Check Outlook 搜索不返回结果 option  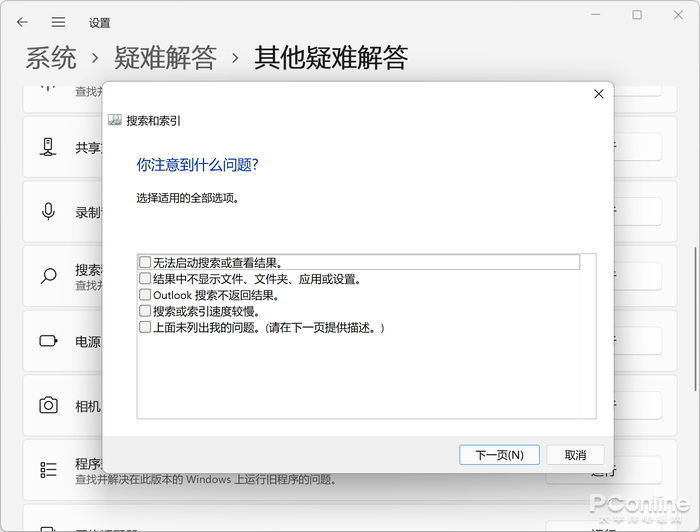pyautogui.click(x=145, y=295)
